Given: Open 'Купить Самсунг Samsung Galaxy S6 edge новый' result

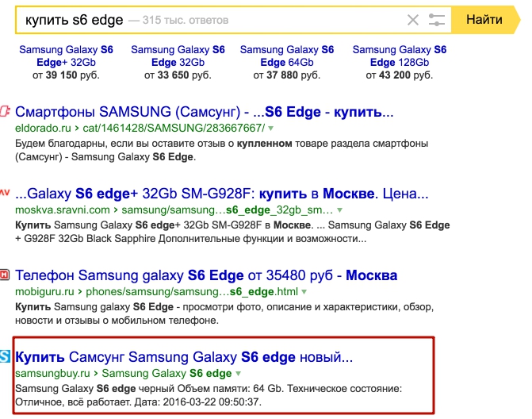Looking at the screenshot, I should [184, 356].
